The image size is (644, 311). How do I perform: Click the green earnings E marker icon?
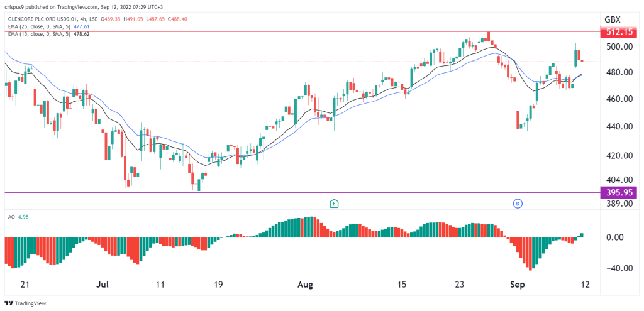335,203
